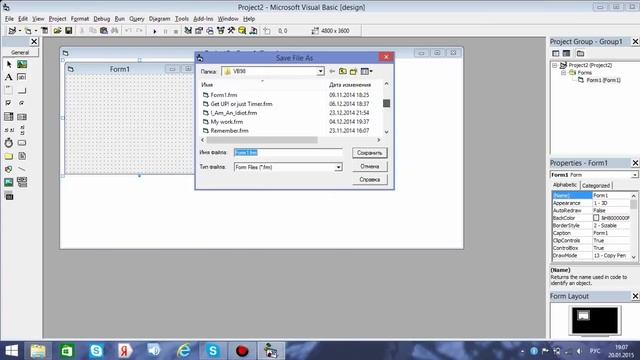Viewport: 640px width, 360px height.
Task: Select the CheckBox control tool
Action: coord(9,103)
